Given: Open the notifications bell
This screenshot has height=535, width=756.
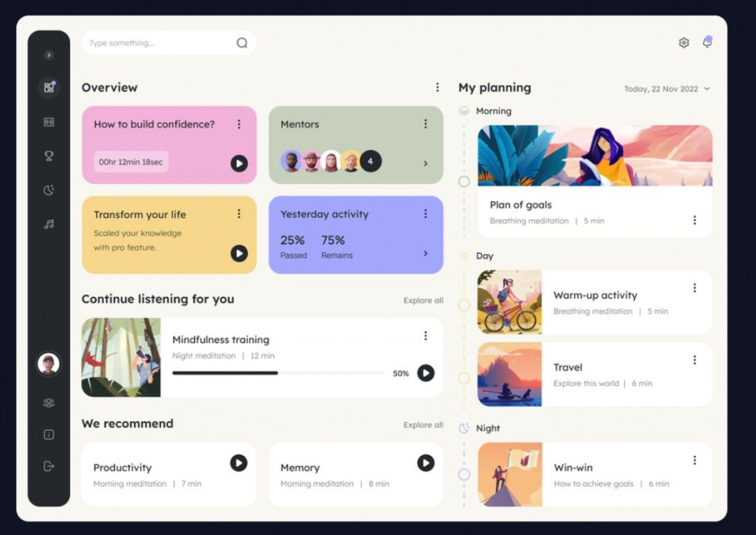Looking at the screenshot, I should pos(707,43).
